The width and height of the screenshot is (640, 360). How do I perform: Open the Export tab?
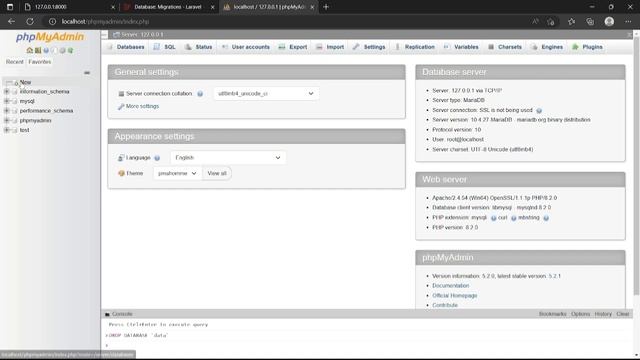click(x=293, y=47)
